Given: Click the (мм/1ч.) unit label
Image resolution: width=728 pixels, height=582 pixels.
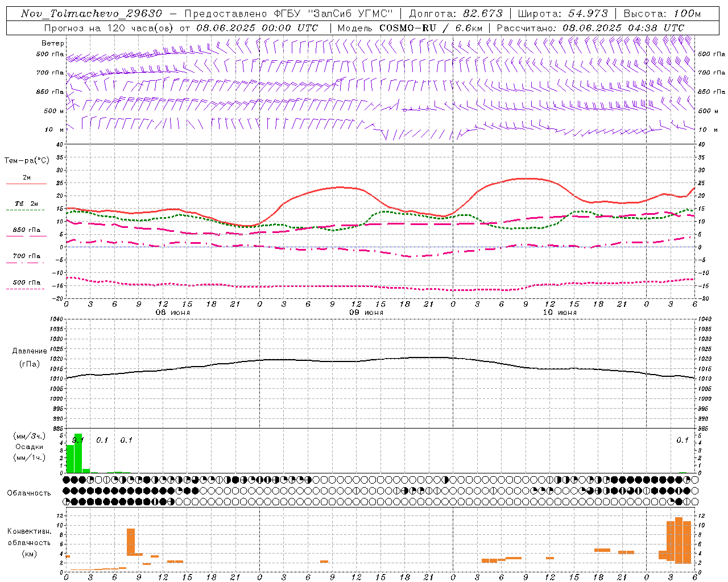Looking at the screenshot, I should pos(29,458).
